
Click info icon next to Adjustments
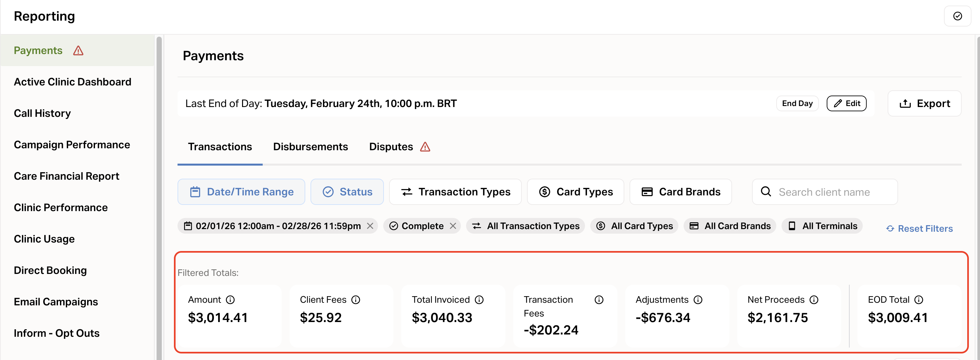pos(697,299)
